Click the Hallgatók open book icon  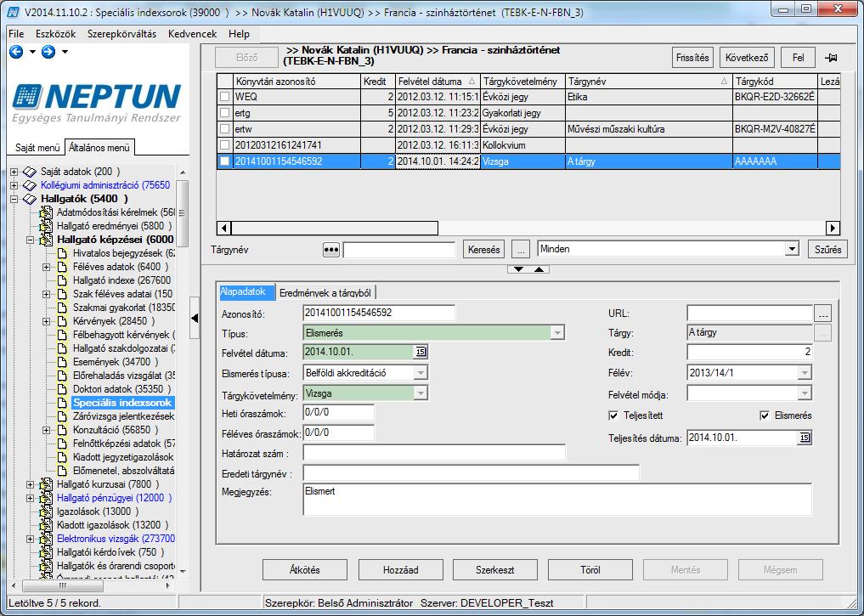coord(30,199)
